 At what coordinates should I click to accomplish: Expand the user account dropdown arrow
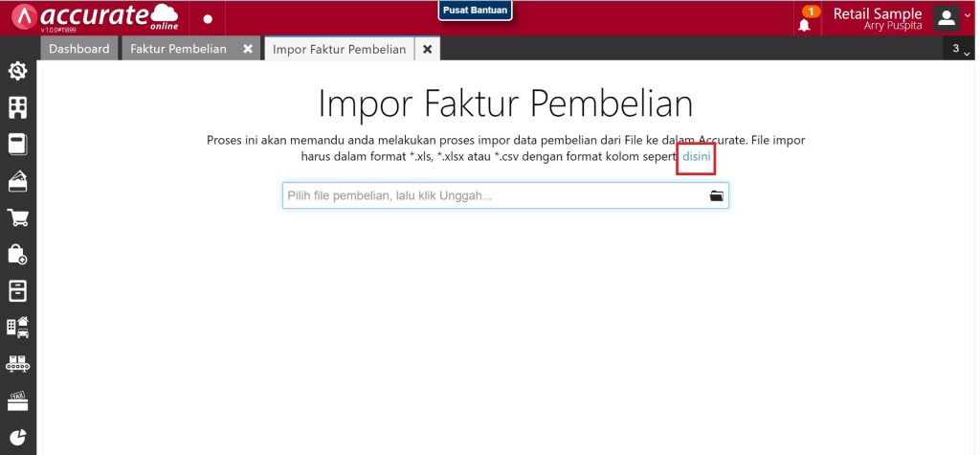969,15
